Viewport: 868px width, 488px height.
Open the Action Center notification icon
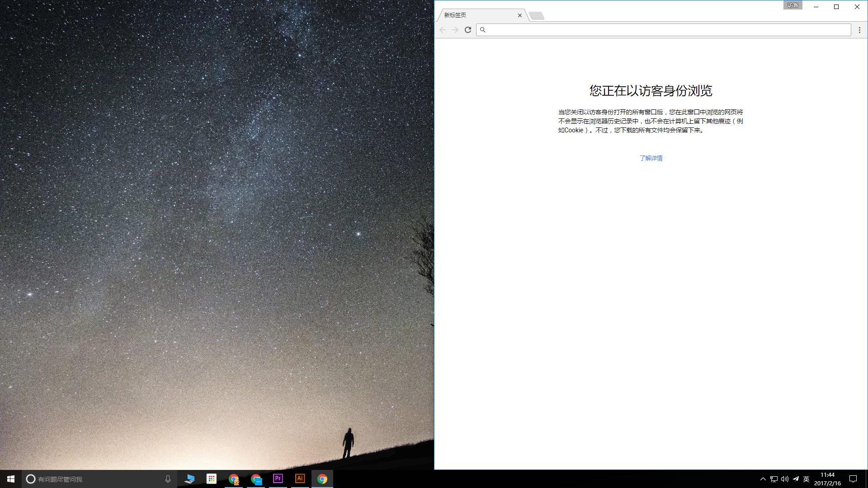[x=853, y=479]
